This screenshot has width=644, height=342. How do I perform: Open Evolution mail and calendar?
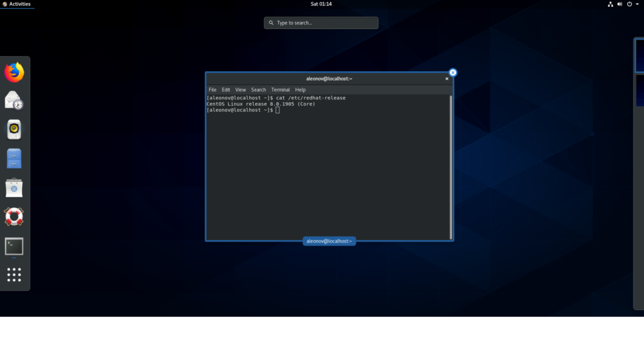click(x=14, y=101)
